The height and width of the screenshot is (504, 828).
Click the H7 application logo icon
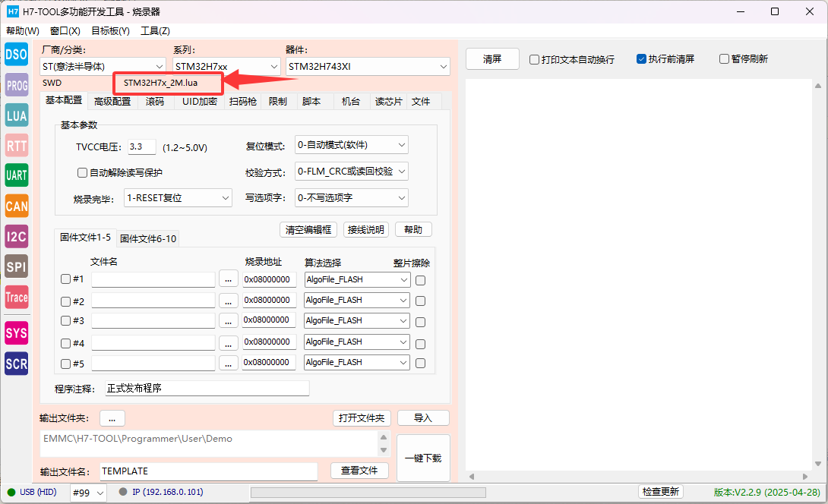point(13,11)
